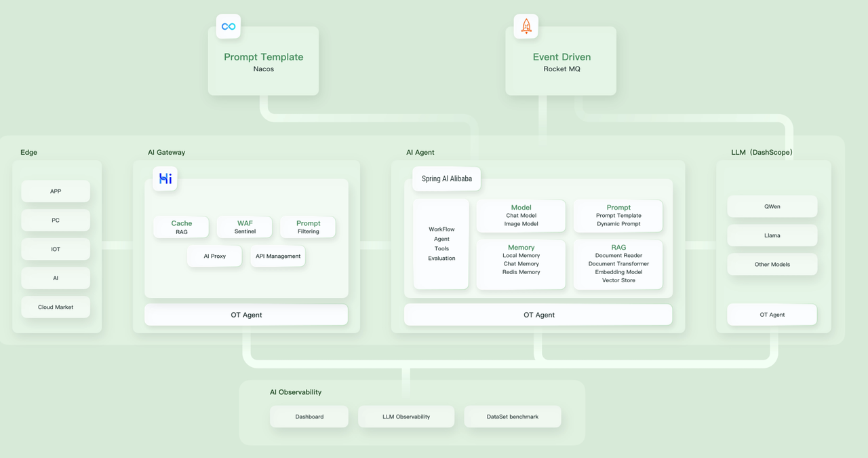Click the Higress Hi logo icon
Screen dimensions: 868x458
165,178
